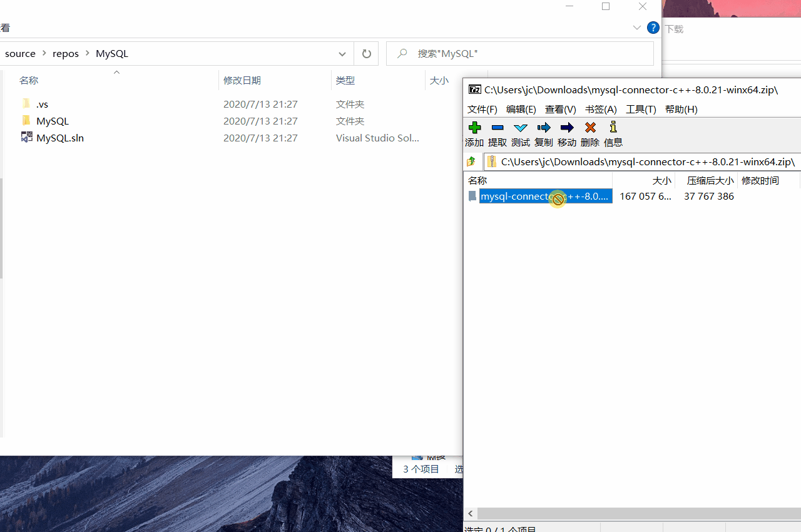The width and height of the screenshot is (801, 532).
Task: Sort Explorer by 类型 column header
Action: 345,80
